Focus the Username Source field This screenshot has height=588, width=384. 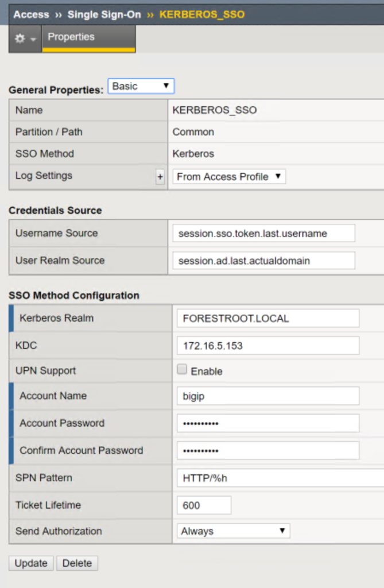(263, 233)
